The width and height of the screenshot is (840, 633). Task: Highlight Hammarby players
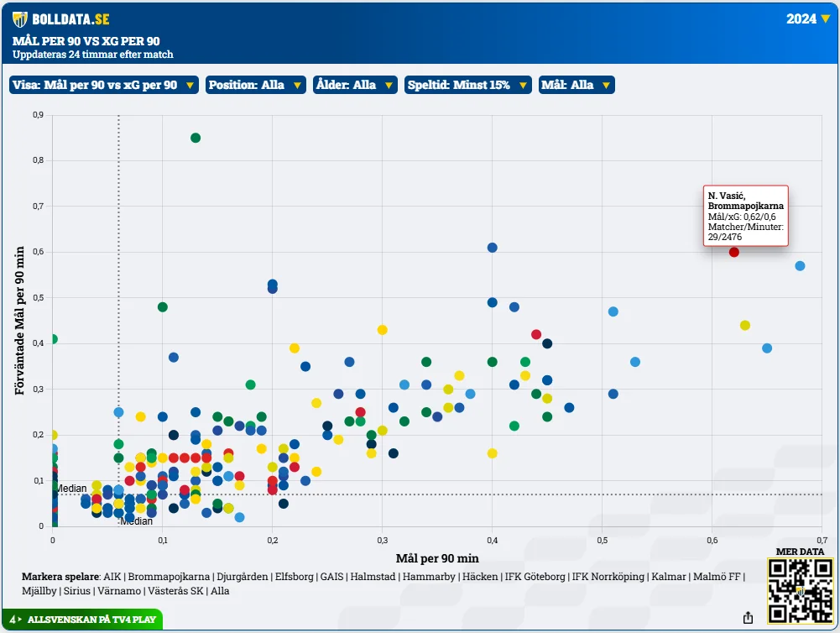tap(429, 577)
